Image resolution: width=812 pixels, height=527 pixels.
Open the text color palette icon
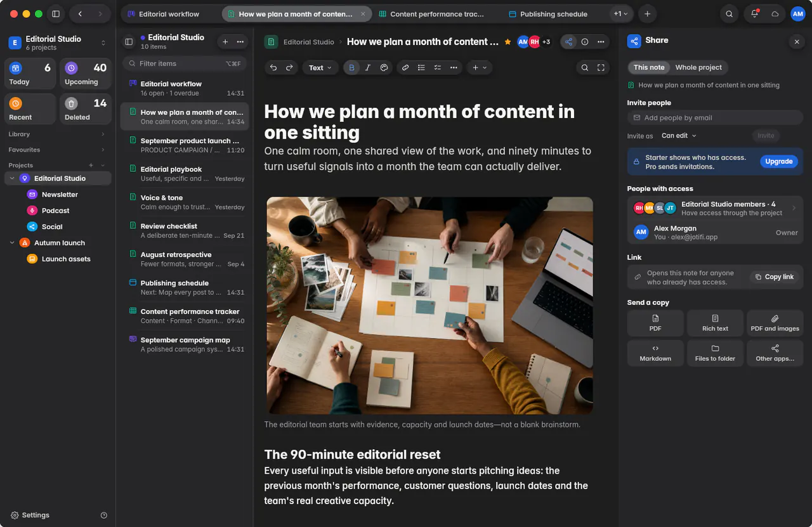384,68
